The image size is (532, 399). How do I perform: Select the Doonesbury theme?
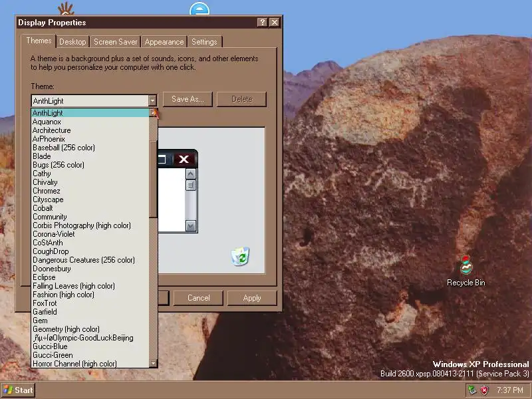pos(90,269)
